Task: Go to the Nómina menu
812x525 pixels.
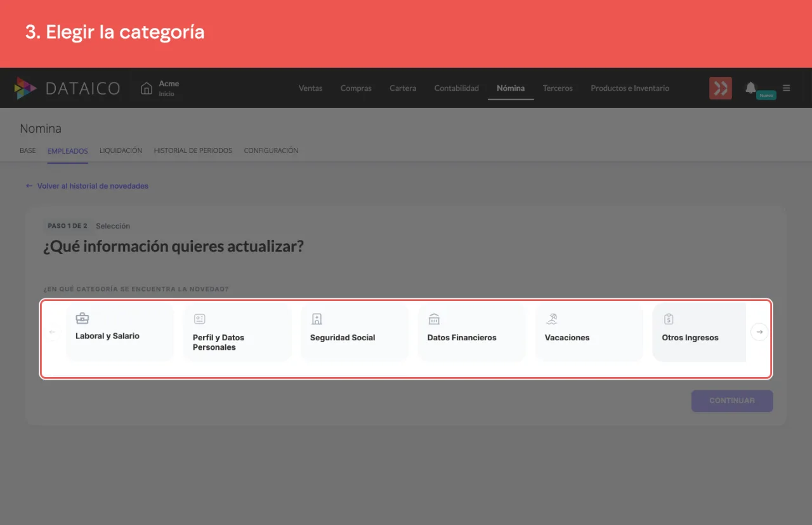Action: point(511,88)
